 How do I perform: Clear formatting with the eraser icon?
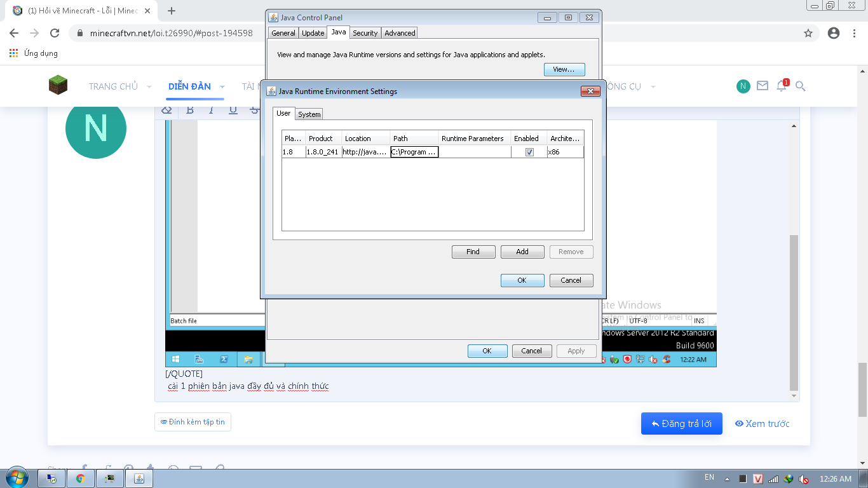coord(166,110)
